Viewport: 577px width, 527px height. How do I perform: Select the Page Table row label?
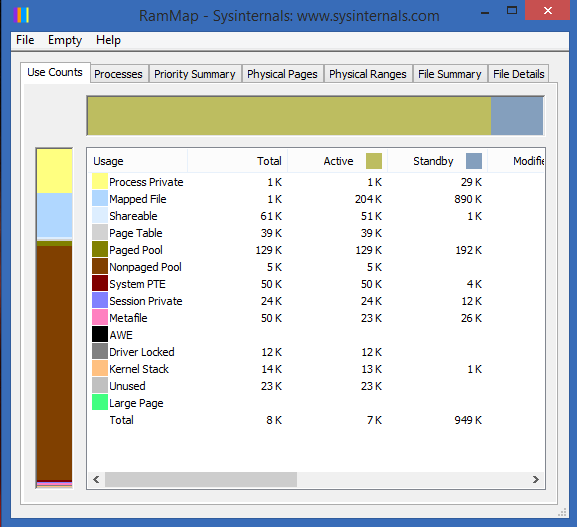(136, 233)
